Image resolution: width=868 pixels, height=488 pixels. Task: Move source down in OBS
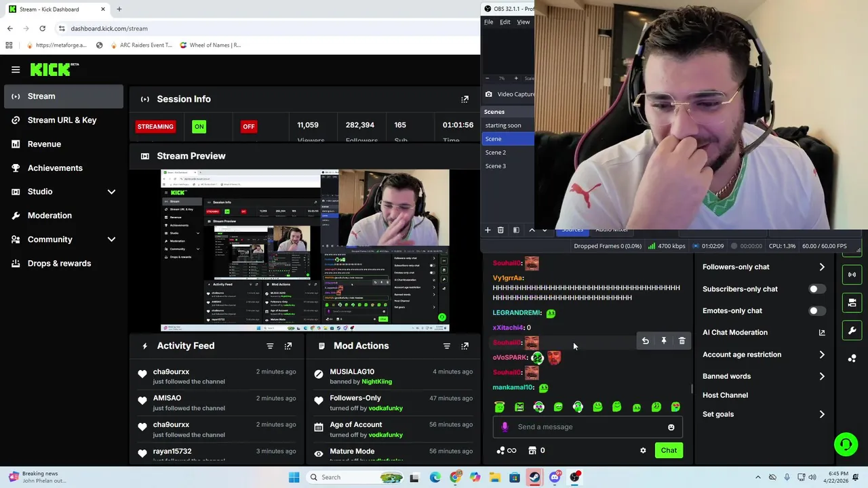pos(545,230)
